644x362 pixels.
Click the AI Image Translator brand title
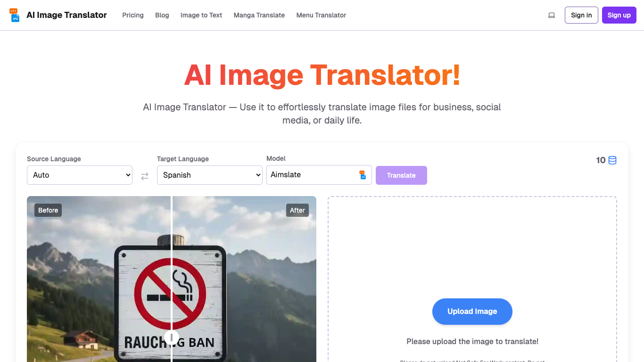click(x=66, y=15)
